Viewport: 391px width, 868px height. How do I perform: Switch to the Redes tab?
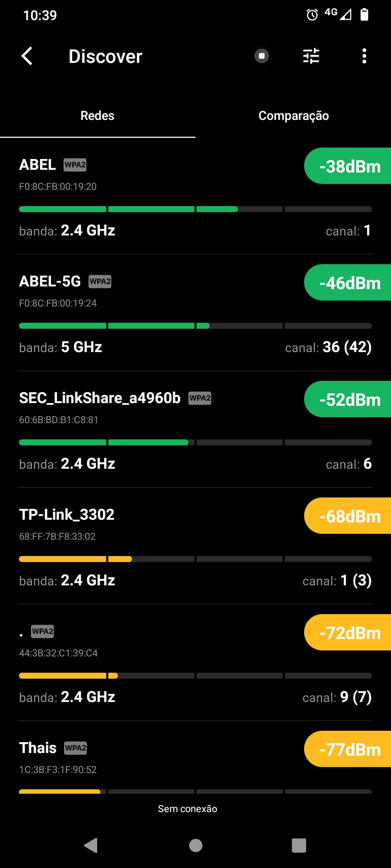click(x=97, y=116)
